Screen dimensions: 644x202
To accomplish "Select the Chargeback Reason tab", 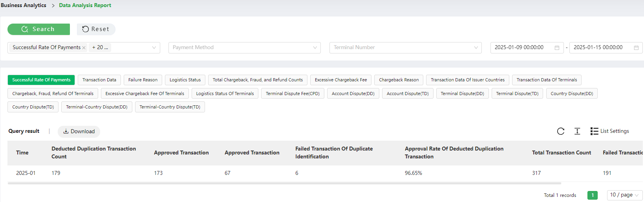I will click(x=399, y=80).
